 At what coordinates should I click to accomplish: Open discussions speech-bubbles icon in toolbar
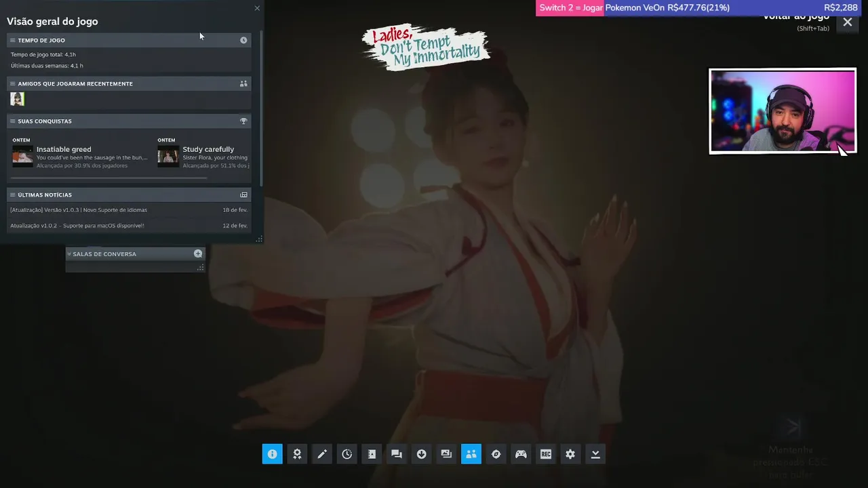[397, 454]
